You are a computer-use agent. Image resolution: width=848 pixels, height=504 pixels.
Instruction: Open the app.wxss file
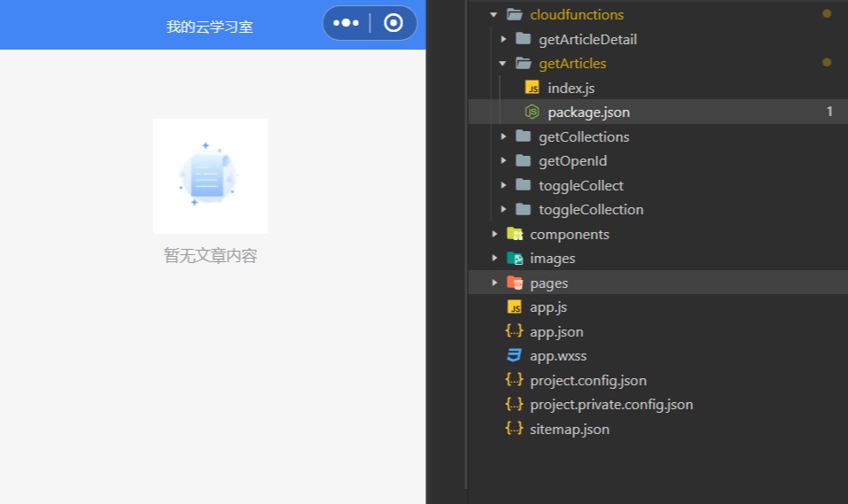pos(558,356)
